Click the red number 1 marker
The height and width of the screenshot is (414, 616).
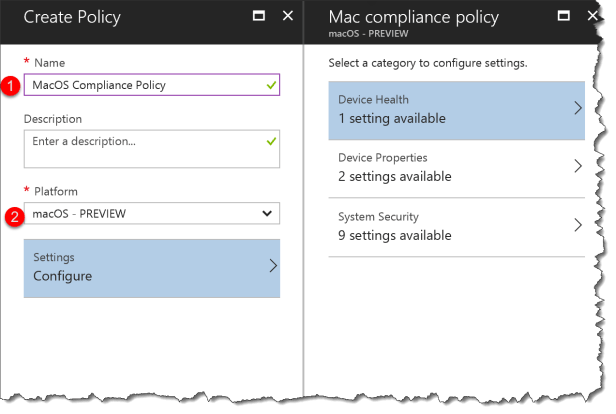10,86
